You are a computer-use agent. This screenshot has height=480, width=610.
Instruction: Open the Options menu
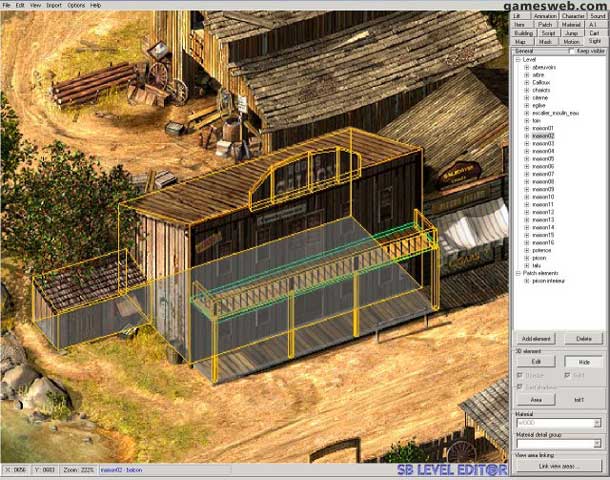[76, 5]
